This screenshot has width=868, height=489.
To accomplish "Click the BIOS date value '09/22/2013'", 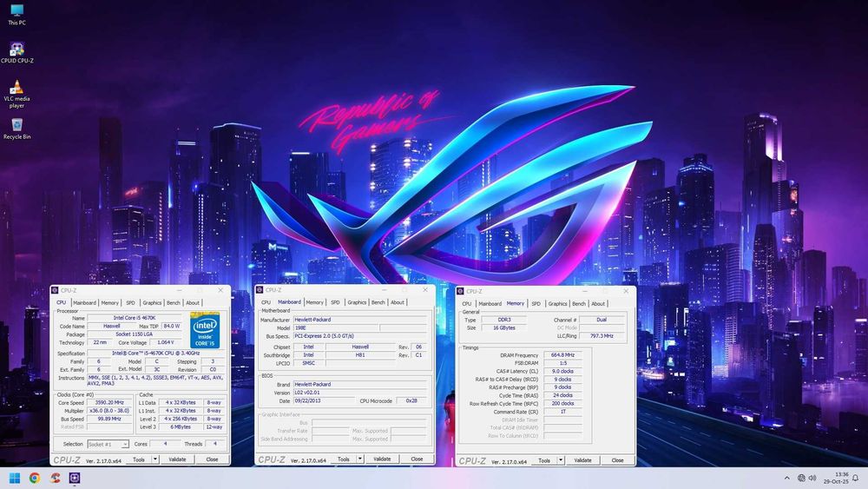I will [324, 400].
